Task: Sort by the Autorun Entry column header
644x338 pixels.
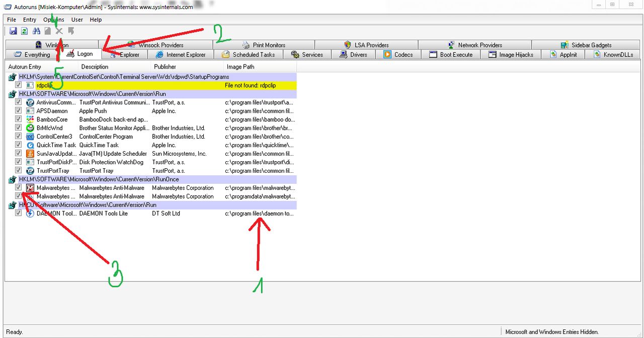Action: click(x=41, y=66)
